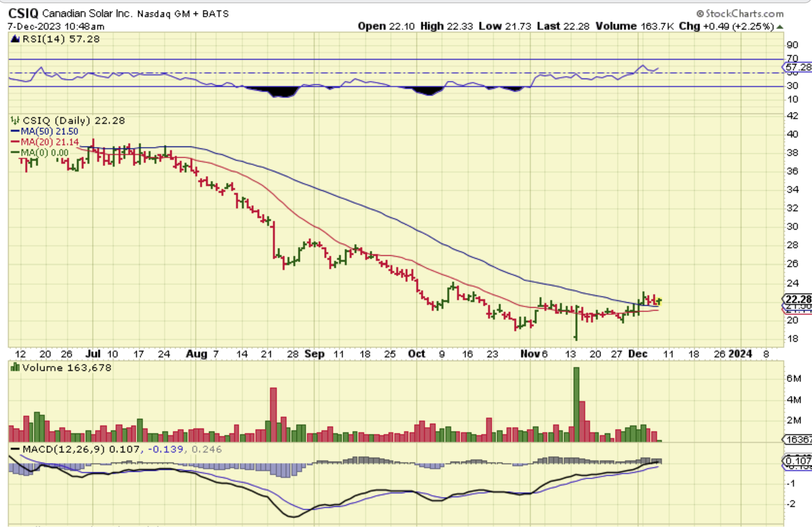Viewport: 812px width, 527px height.
Task: Click the CSIQ (Daily) candlestick legend icon
Action: (15, 121)
